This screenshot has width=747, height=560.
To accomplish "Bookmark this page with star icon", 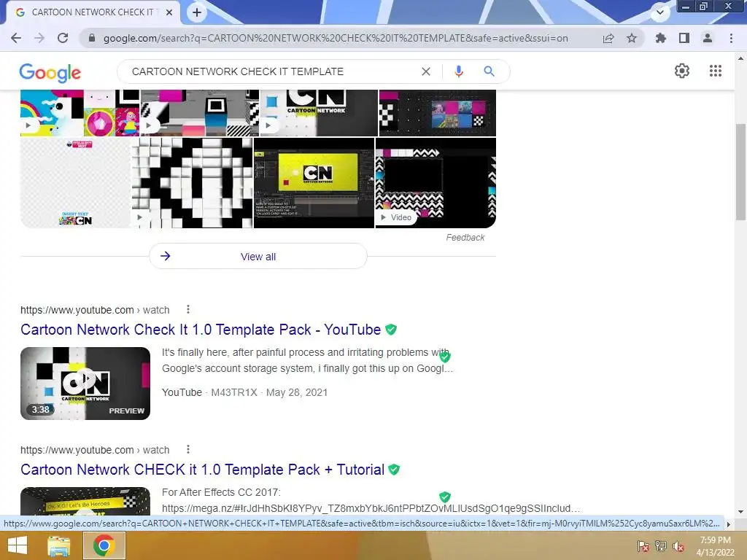I will click(x=632, y=38).
